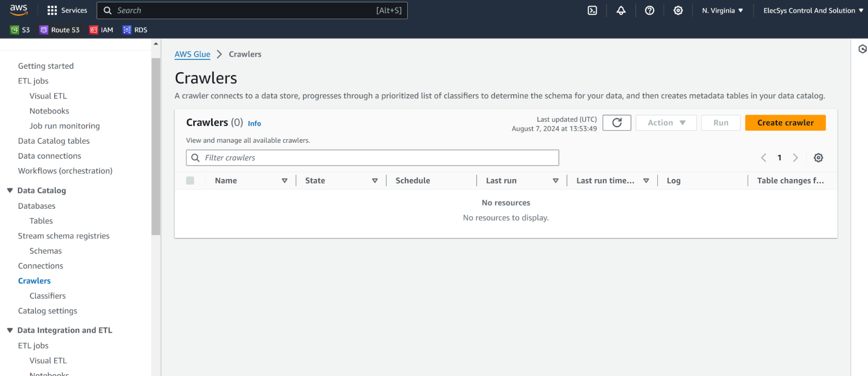868x376 pixels.
Task: Click the AWS Glue breadcrumb link
Action: (x=192, y=54)
